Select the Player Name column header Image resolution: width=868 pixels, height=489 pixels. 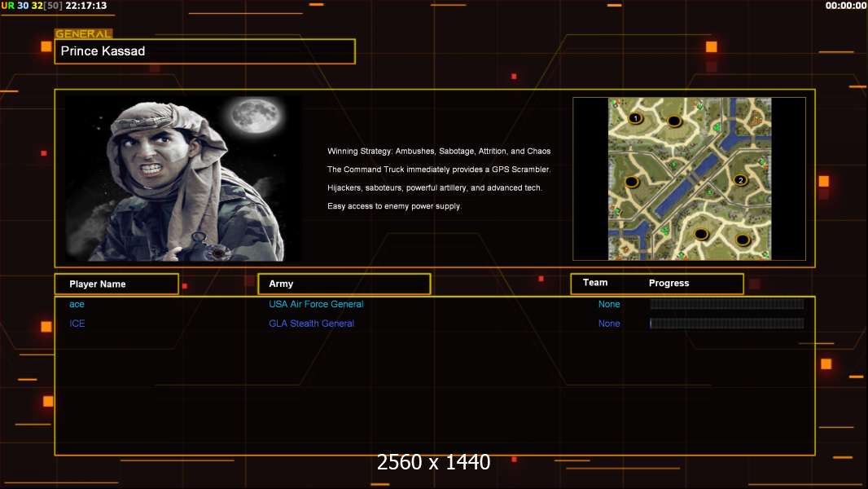pos(116,284)
